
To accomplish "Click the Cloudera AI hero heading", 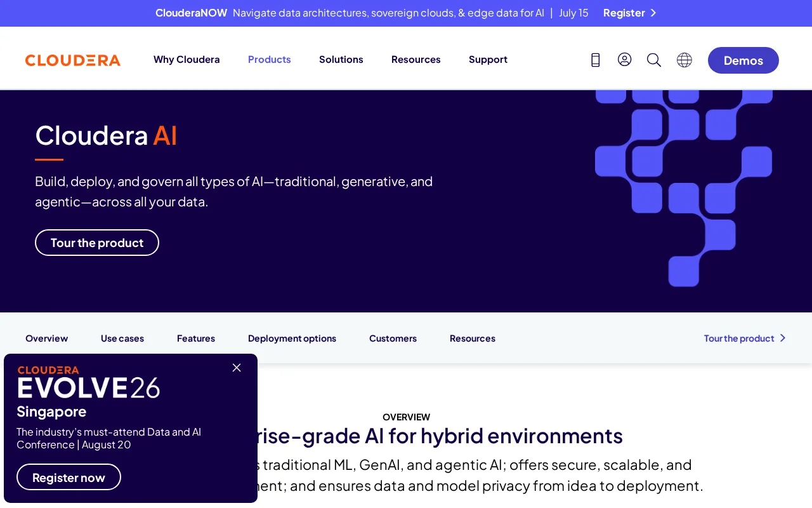I will click(x=106, y=135).
